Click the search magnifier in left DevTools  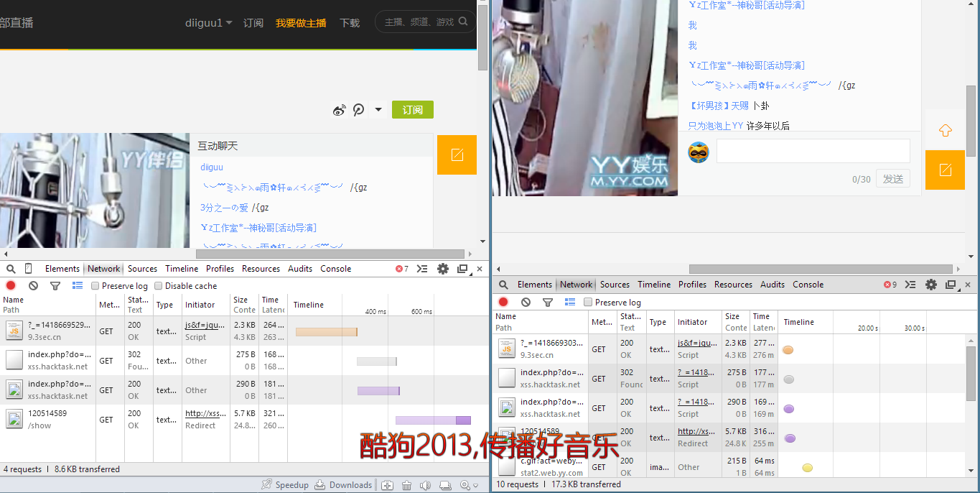11,269
